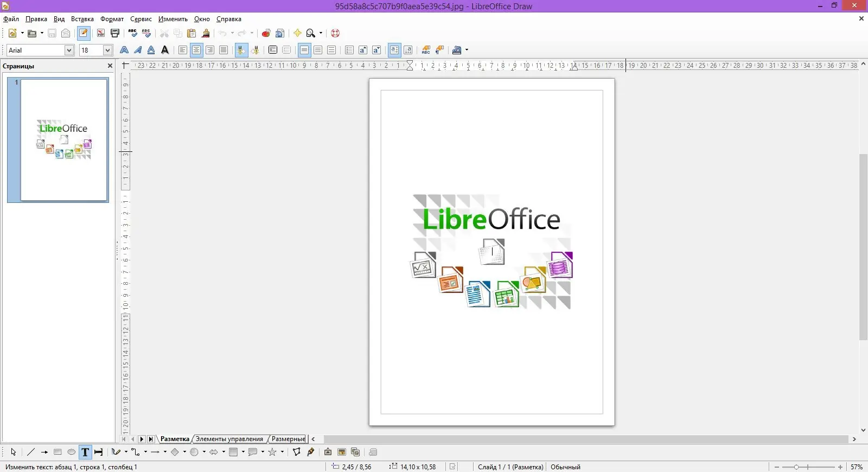Click the Export as PDF icon
Viewport: 868px width, 472px height.
101,33
